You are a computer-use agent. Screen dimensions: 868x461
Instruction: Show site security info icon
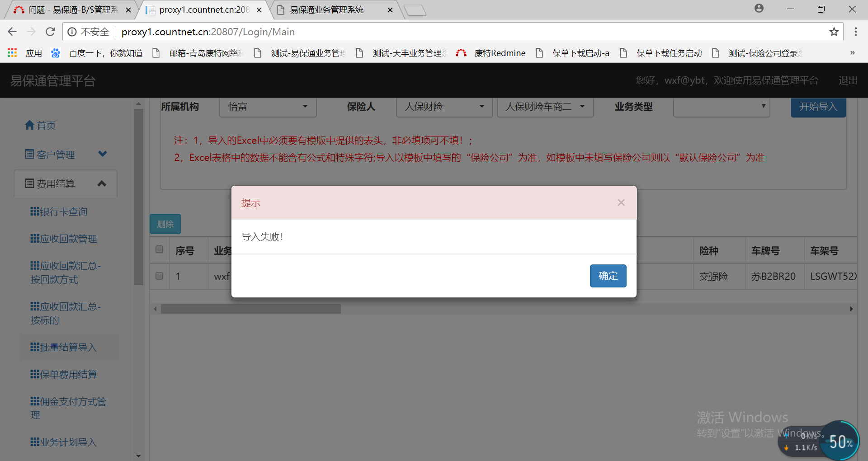coord(72,32)
